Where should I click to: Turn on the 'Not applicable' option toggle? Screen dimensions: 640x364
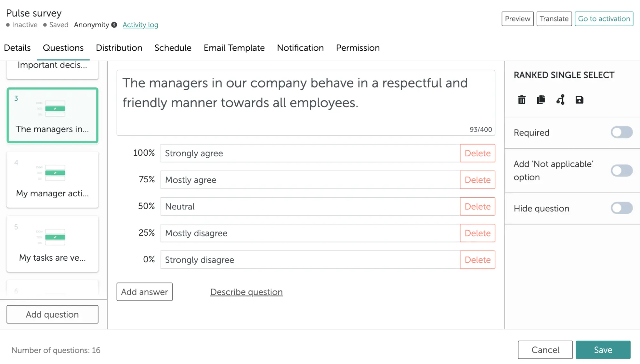coord(621,170)
